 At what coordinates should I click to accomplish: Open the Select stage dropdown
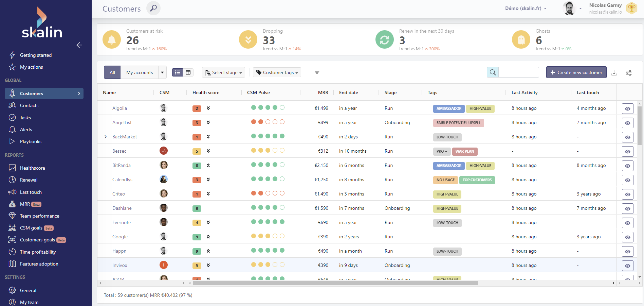point(223,72)
